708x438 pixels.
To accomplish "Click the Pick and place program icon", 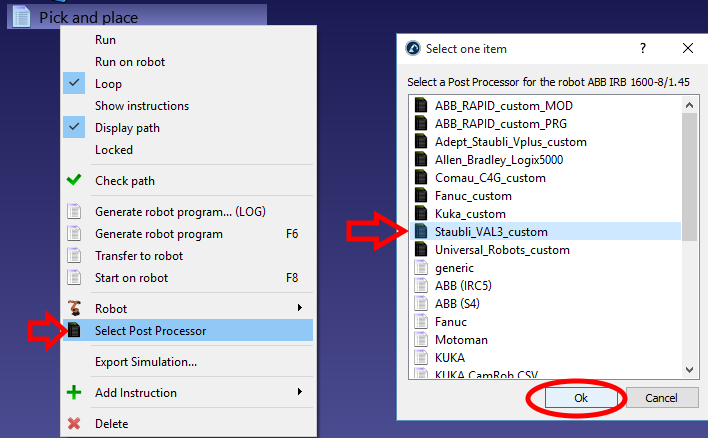I will click(x=22, y=17).
